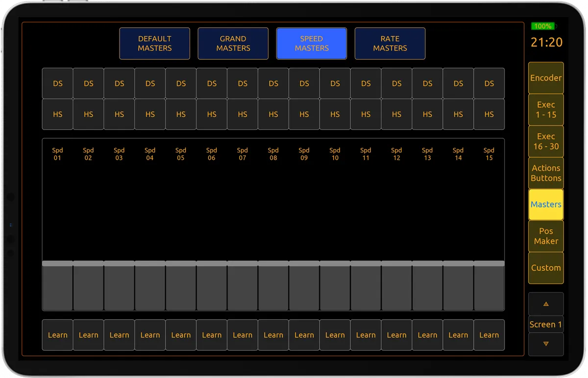This screenshot has height=378, width=588.
Task: Click Learn below the Spd 09 fader
Action: 304,335
